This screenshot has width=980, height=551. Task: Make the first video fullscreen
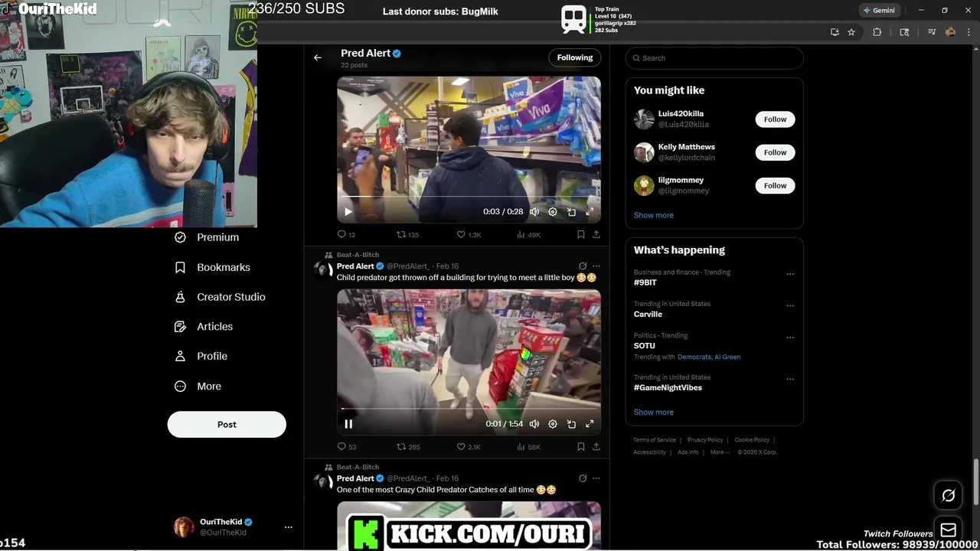tap(590, 212)
